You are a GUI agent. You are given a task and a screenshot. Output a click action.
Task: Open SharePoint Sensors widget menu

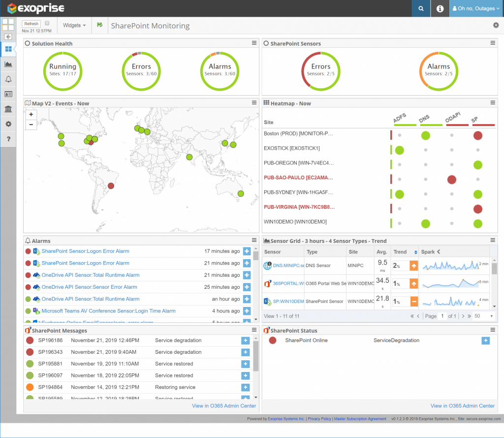pos(492,43)
